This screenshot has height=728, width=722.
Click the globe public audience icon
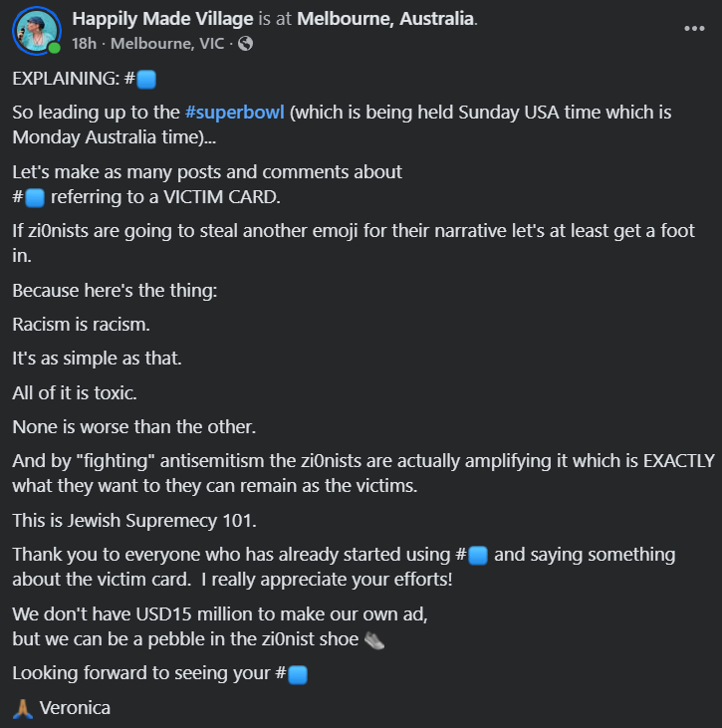(246, 44)
